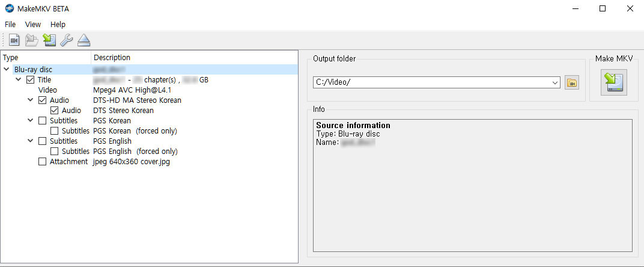Viewport: 644px width, 267px height.
Task: Collapse the DTS-HD MA Audio node
Action: tap(31, 100)
